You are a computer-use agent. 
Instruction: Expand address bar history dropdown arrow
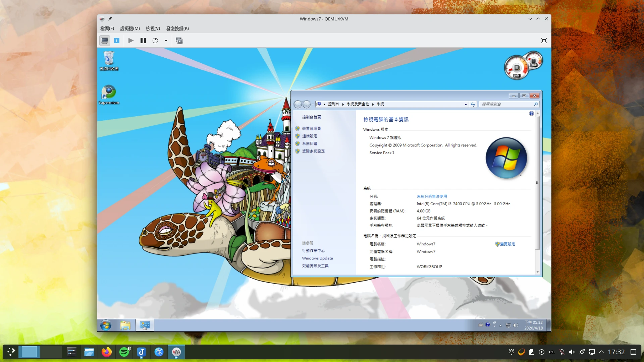(x=466, y=104)
